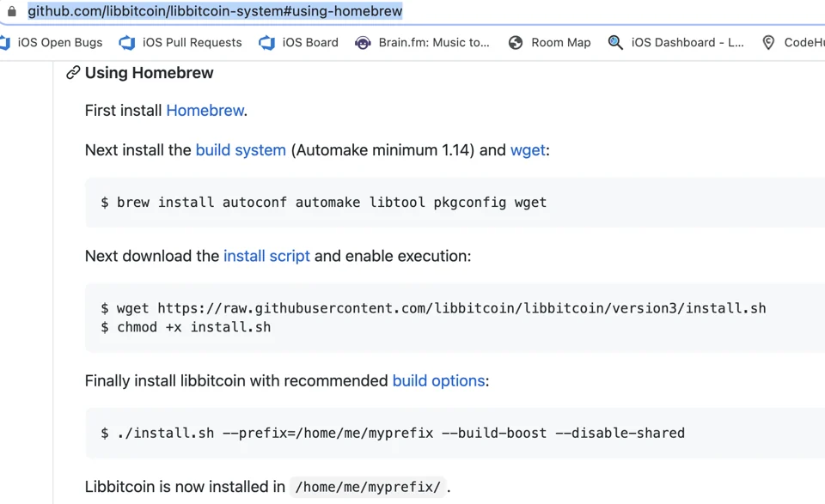This screenshot has height=504, width=825.
Task: Click the text "Libbitcoin is now installed in"
Action: [185, 487]
